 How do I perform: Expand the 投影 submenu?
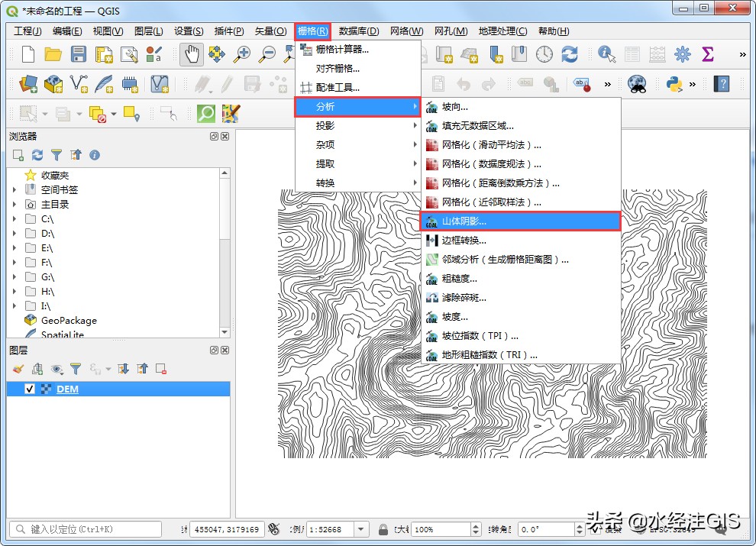(357, 125)
